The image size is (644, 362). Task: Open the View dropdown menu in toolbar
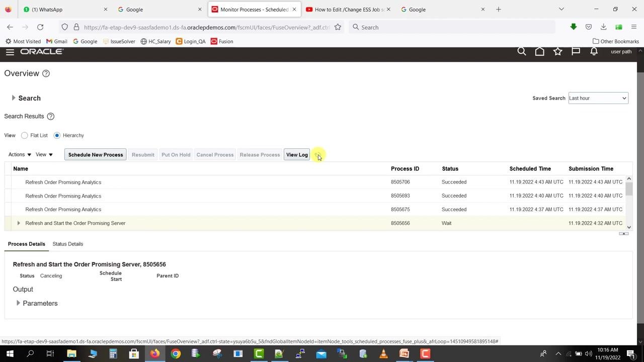(x=44, y=155)
